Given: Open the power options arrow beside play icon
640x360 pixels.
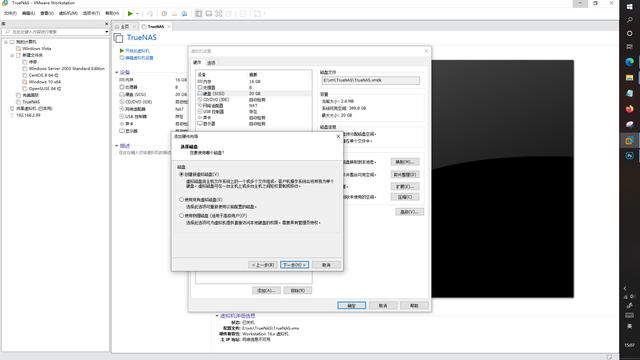Looking at the screenshot, I should tap(137, 13).
